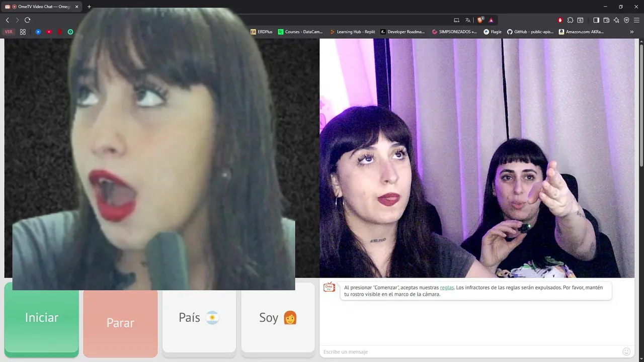Open the Amazon AKRa bookmark
Screen dimensions: 644x362
[581, 32]
